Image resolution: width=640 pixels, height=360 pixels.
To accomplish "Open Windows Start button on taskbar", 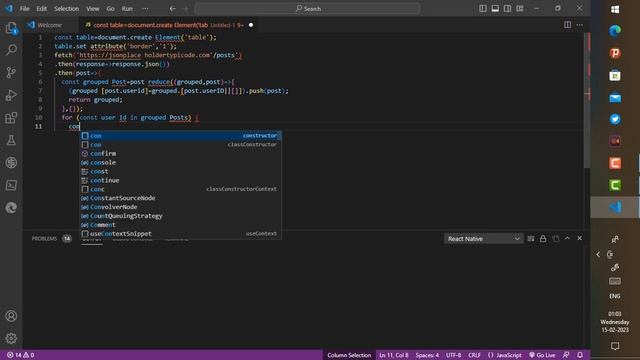I will pos(615,9).
